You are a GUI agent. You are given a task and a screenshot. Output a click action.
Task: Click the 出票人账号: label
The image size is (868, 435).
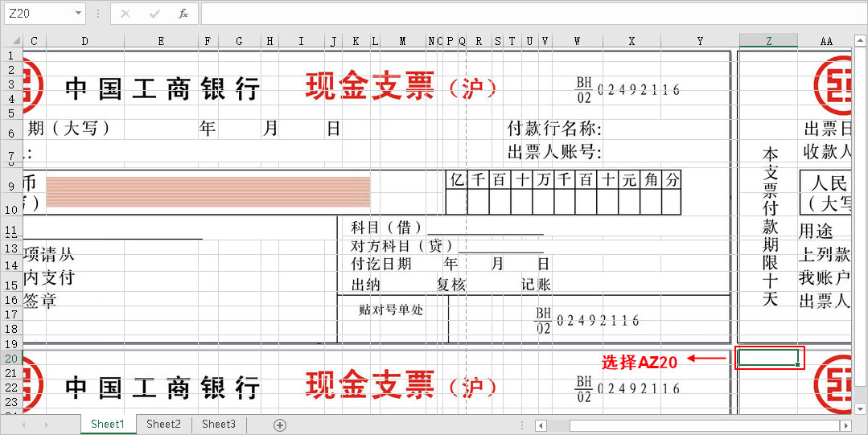(555, 152)
